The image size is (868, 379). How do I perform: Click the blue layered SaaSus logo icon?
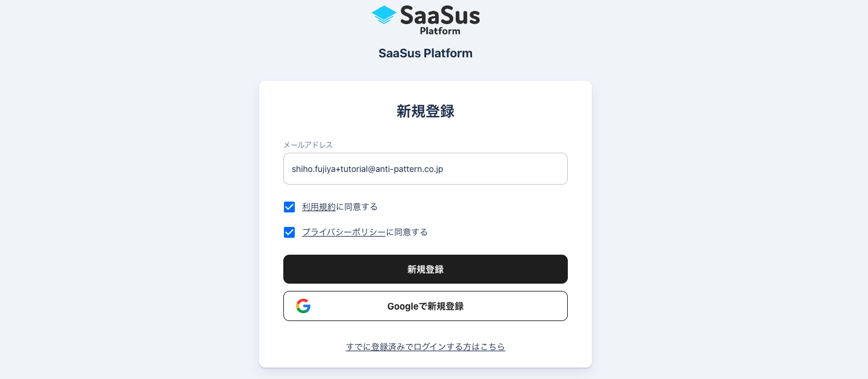[x=384, y=14]
